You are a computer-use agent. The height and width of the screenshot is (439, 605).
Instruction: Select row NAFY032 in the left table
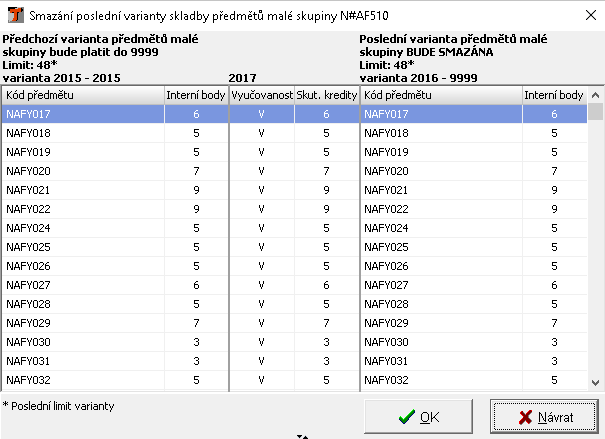coord(82,380)
